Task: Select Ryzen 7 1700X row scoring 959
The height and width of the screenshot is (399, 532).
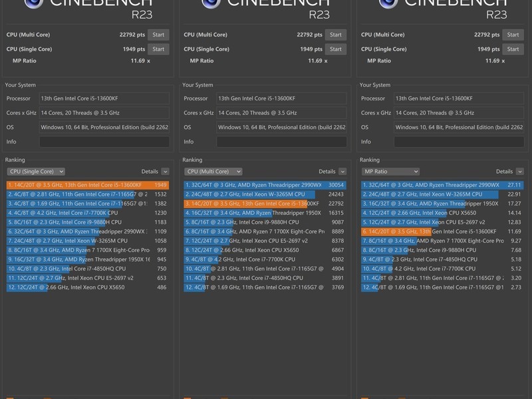Action: tap(88, 250)
